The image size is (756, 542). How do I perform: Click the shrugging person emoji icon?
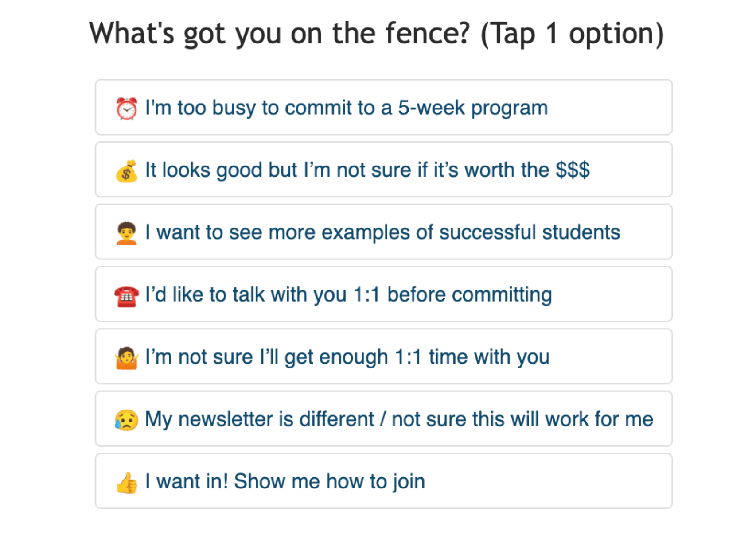click(127, 358)
